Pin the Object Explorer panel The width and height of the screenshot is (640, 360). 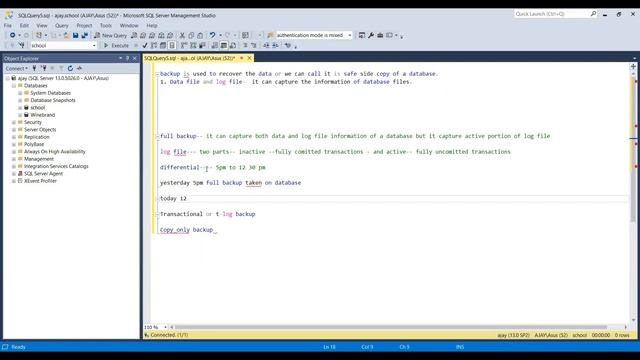[127, 58]
